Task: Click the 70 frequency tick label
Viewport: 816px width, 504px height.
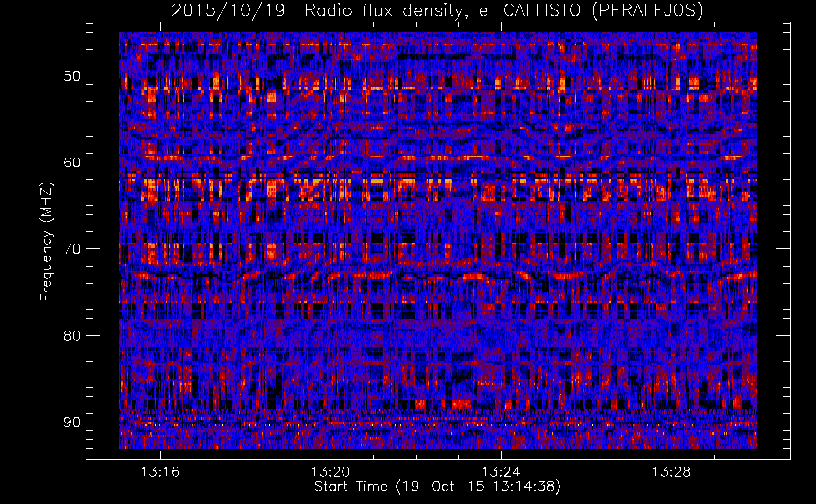Action: click(72, 249)
